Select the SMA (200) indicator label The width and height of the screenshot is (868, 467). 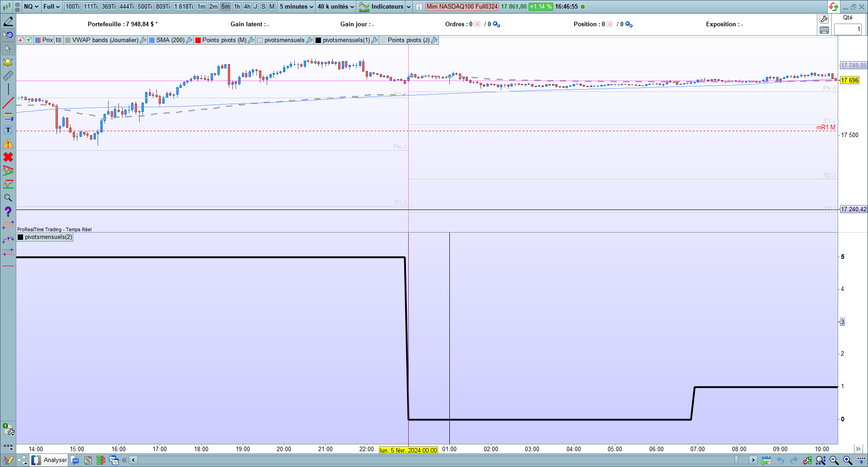[x=170, y=40]
